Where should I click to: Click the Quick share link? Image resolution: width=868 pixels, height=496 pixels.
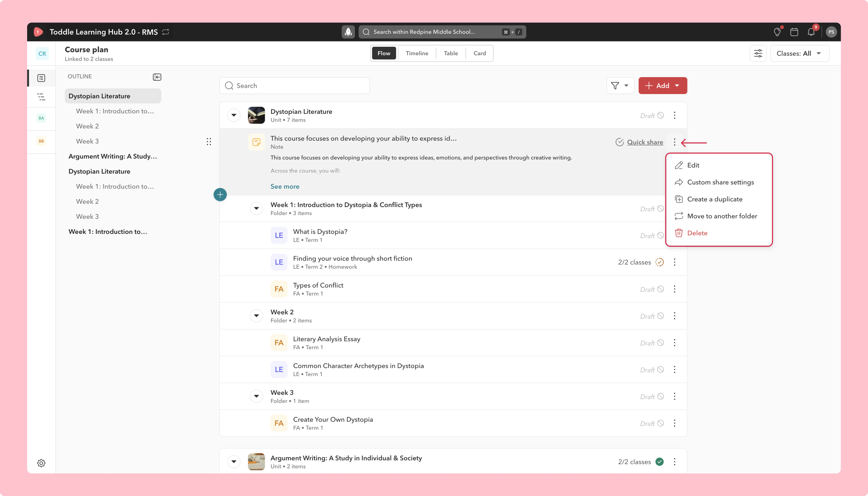645,142
